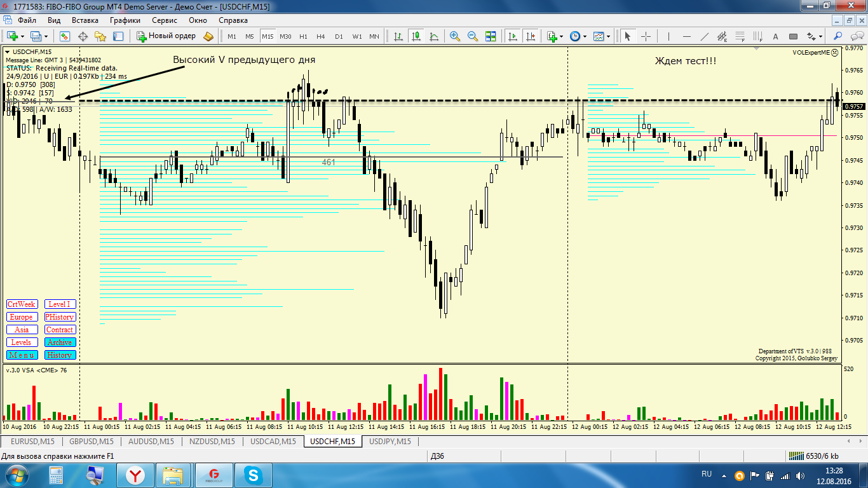Draw an equidistant channel
Screen dimensions: 868x488
tap(722, 36)
